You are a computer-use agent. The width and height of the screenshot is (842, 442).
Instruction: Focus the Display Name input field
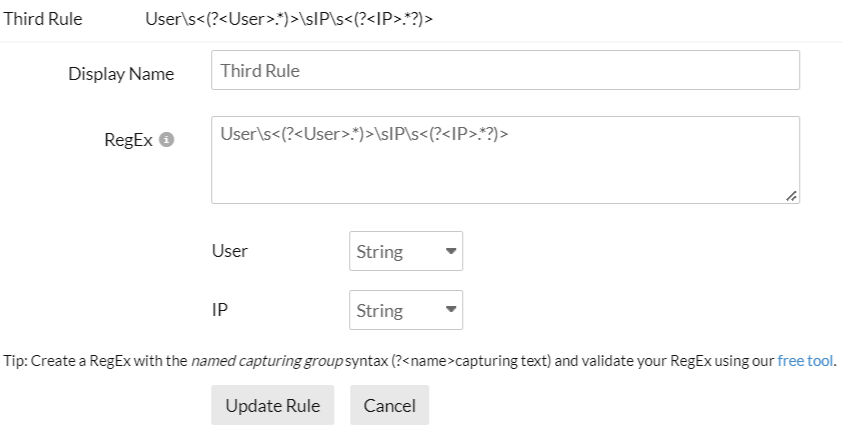point(505,71)
